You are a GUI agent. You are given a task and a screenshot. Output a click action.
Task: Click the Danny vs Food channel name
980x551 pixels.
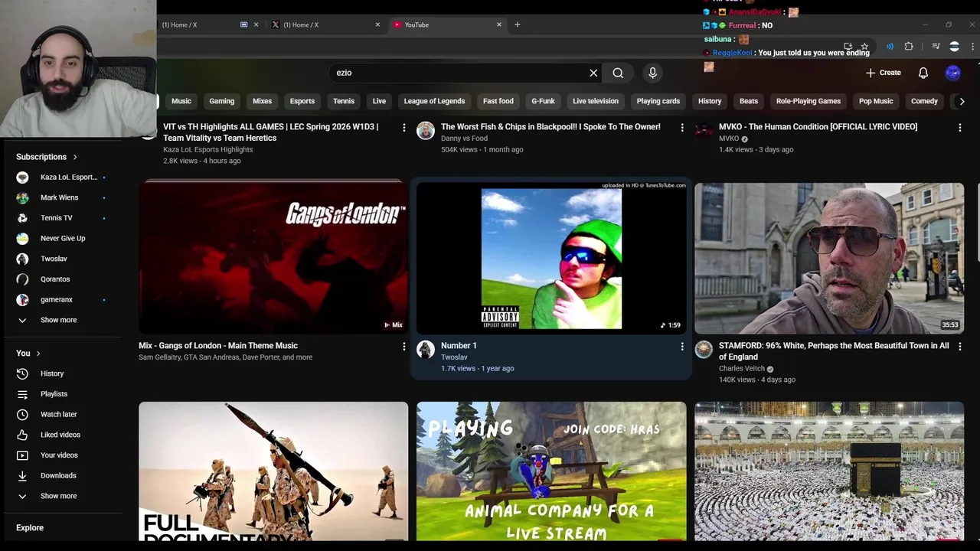click(464, 139)
